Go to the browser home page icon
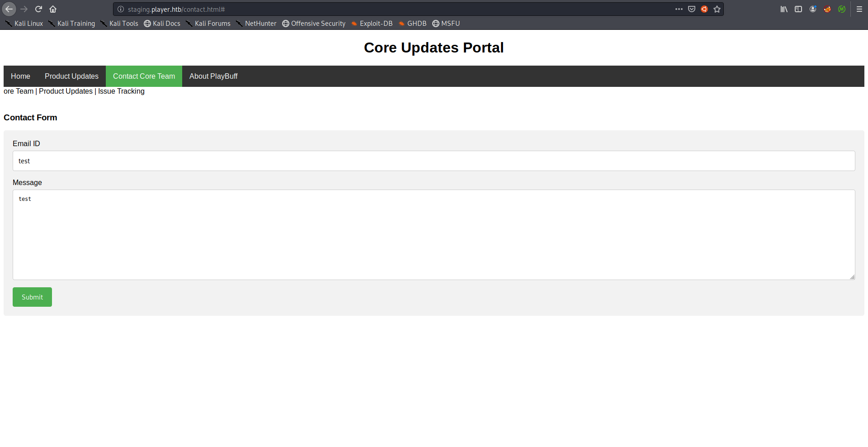Image resolution: width=868 pixels, height=447 pixels. (x=53, y=9)
